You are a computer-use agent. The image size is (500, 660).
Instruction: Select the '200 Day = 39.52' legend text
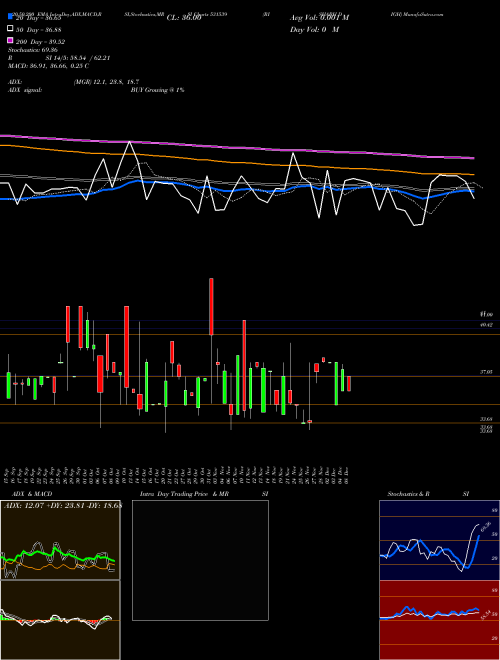point(40,42)
